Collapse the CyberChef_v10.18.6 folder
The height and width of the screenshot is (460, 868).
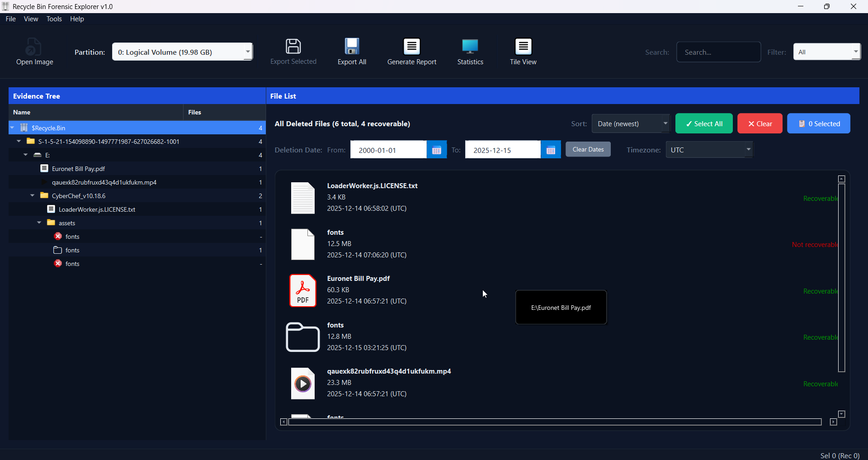(32, 195)
